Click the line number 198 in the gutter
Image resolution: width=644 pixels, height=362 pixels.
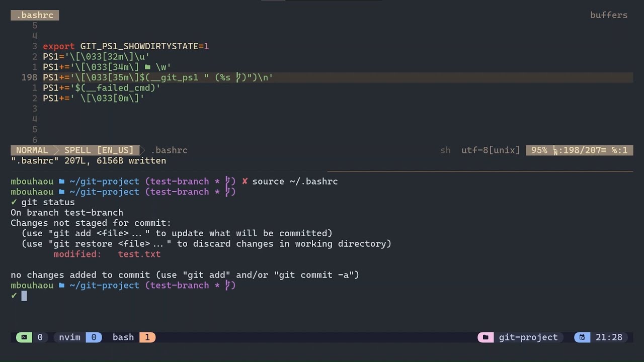click(29, 77)
